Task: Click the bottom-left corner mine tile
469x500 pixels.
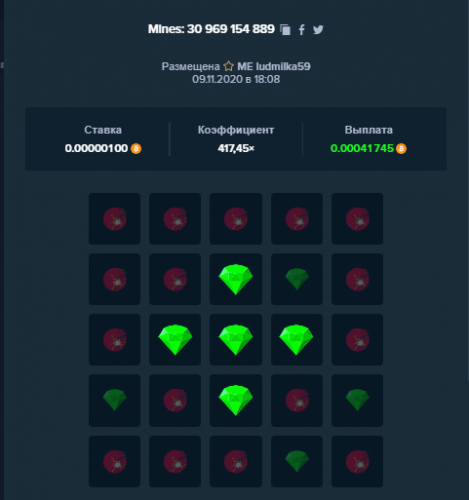Action: 114,461
